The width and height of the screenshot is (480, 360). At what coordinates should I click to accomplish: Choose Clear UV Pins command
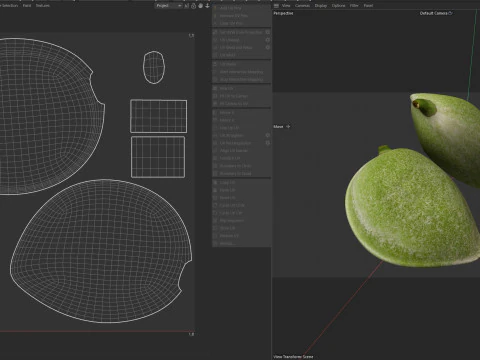click(242, 23)
